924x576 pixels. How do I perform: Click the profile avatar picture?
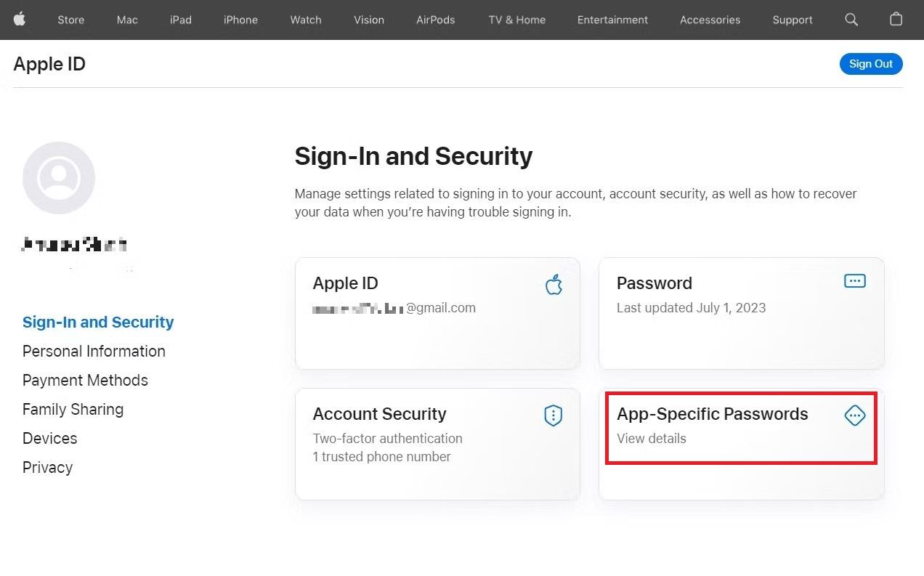59,178
